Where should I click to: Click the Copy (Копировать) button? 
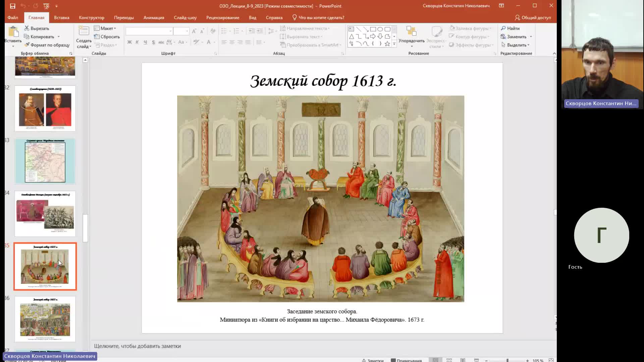click(39, 37)
